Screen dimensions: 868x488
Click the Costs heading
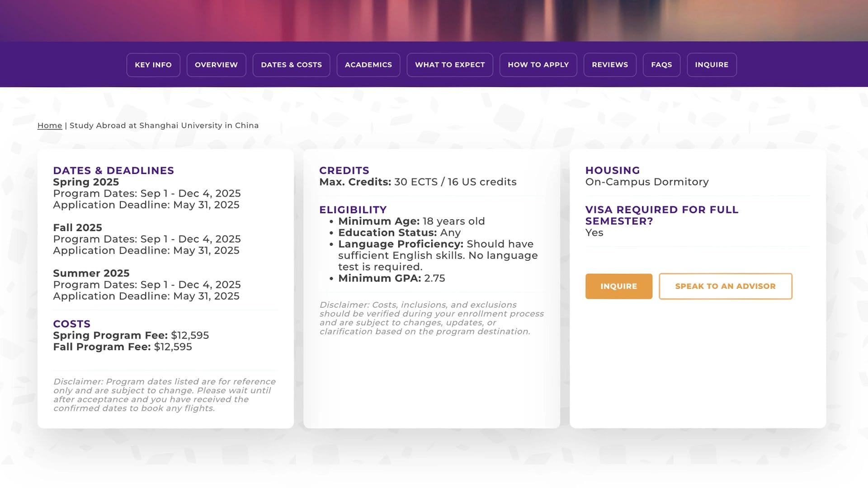click(x=71, y=324)
